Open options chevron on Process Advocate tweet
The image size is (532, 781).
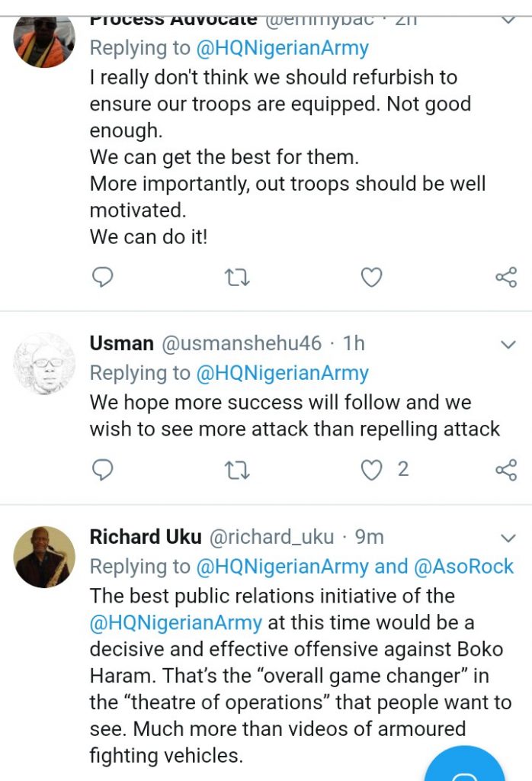508,20
